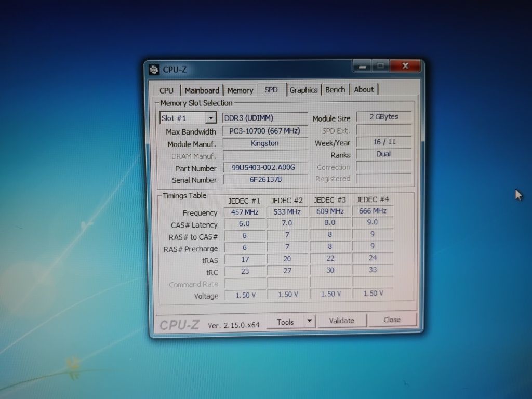
Task: Switch to the Graphics tab
Action: [303, 90]
